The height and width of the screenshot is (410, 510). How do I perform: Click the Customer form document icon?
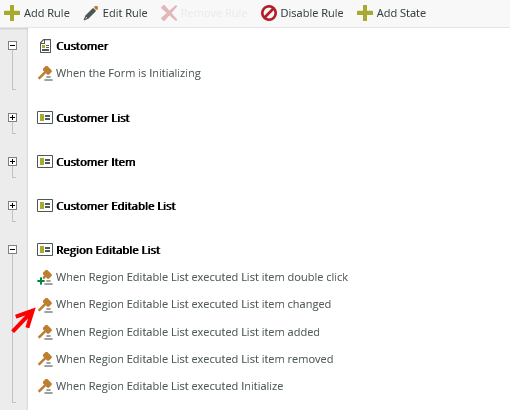point(45,46)
